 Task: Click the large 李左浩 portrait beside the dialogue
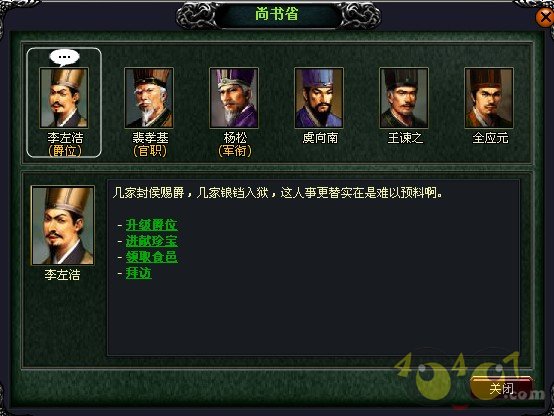[63, 225]
